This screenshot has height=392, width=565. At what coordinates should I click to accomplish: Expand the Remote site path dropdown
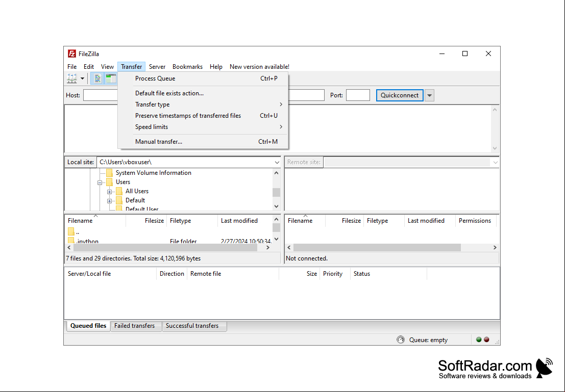click(495, 162)
